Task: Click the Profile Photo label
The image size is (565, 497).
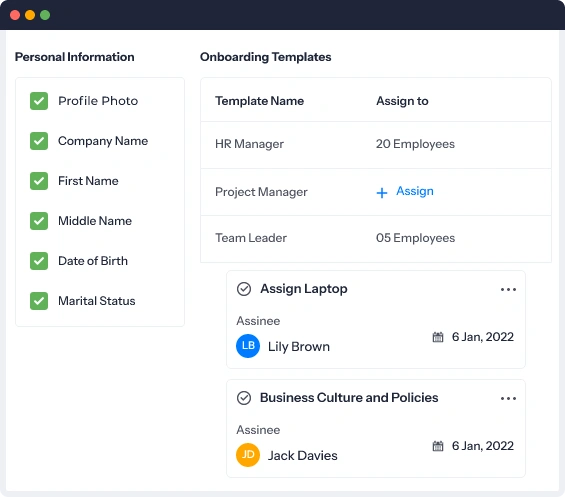Action: pos(98,101)
